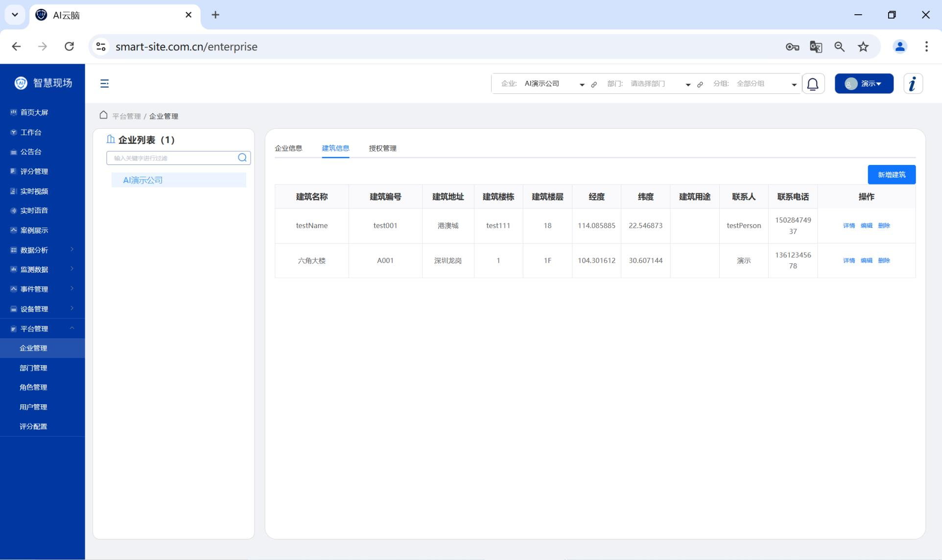The width and height of the screenshot is (942, 560).
Task: Expand the 设备管理 sidebar menu
Action: click(x=42, y=309)
